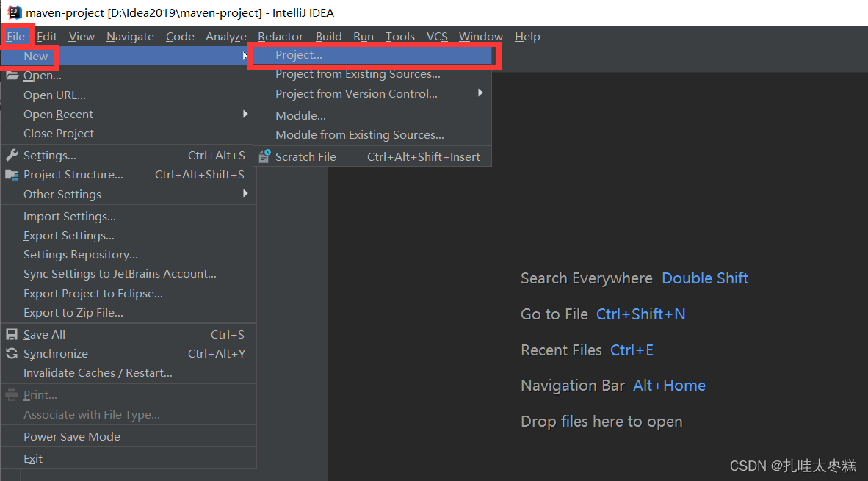Open the Window menu

click(x=480, y=37)
